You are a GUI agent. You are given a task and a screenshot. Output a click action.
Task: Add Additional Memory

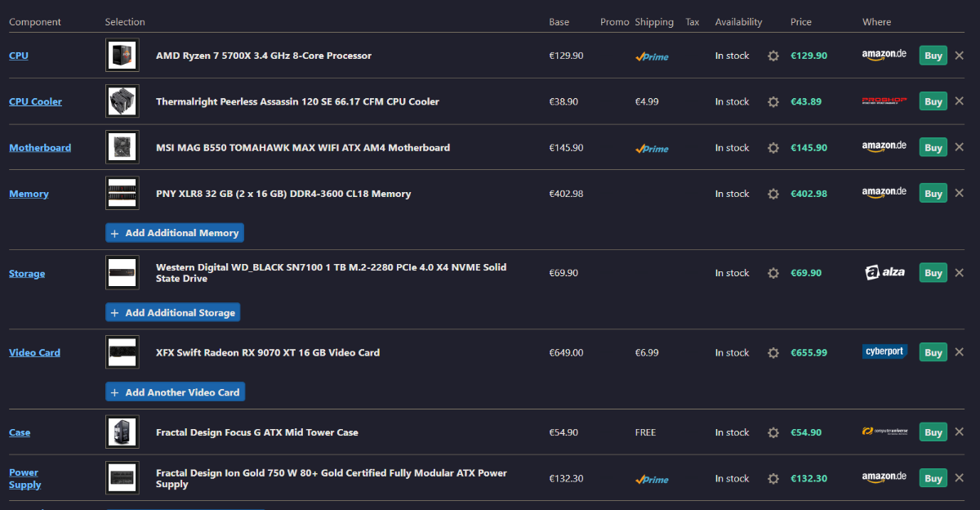[175, 233]
